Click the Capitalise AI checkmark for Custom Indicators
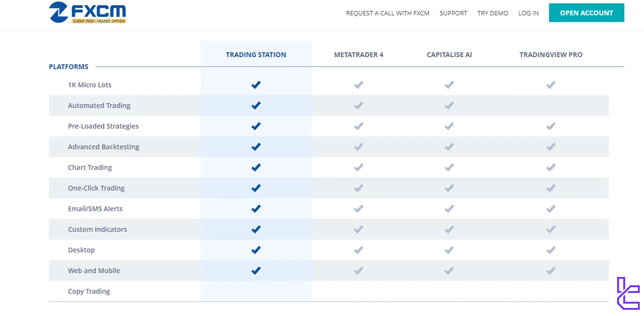 449,229
